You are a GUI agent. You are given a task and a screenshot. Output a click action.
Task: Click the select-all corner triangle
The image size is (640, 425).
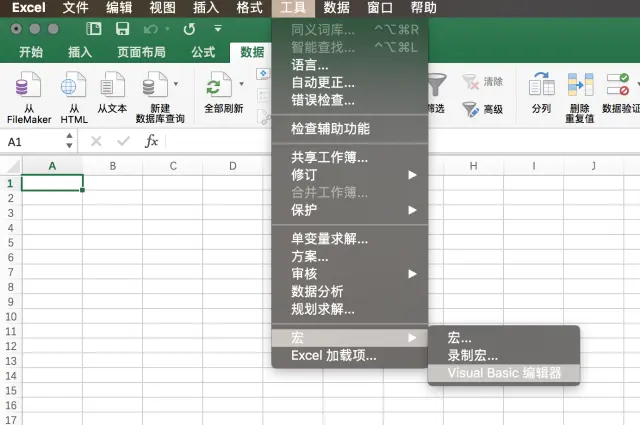13,166
